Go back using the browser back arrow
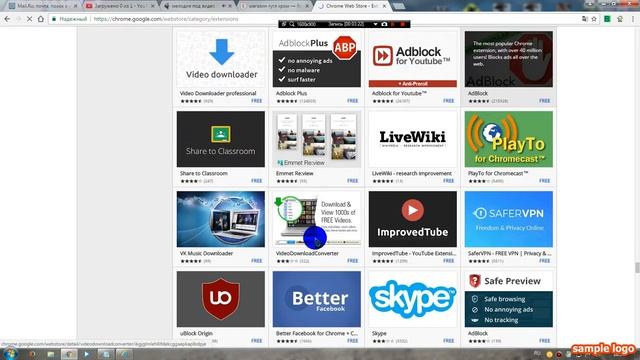This screenshot has width=640, height=360. [x=7, y=19]
